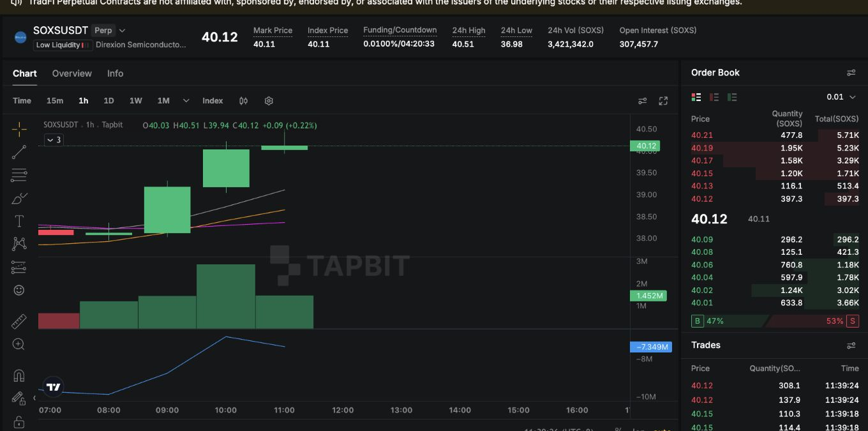Show sell orders only view
The width and height of the screenshot is (868, 431).
pos(714,97)
